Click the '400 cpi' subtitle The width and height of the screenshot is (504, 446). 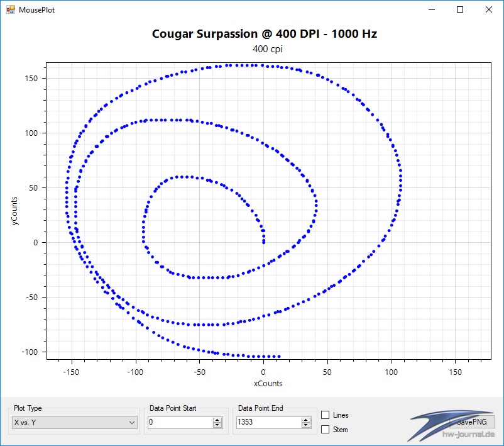tap(268, 49)
